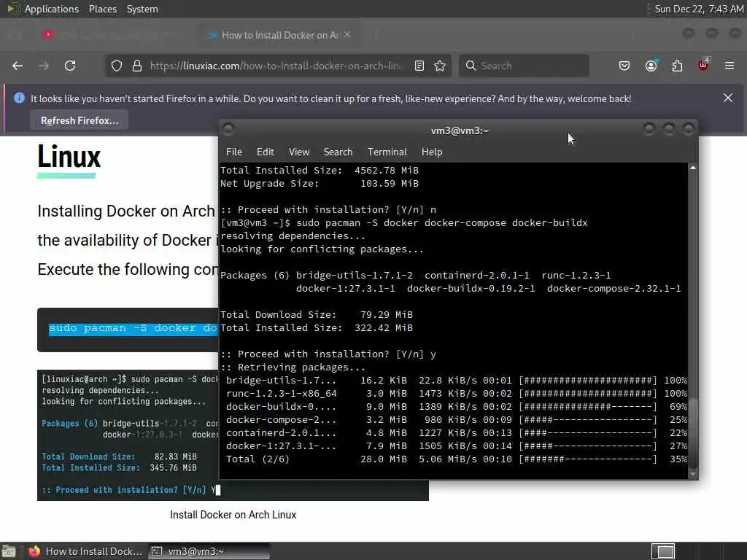The height and width of the screenshot is (560, 747).
Task: Click the bridge-utils-1.7 download progress line
Action: (456, 381)
